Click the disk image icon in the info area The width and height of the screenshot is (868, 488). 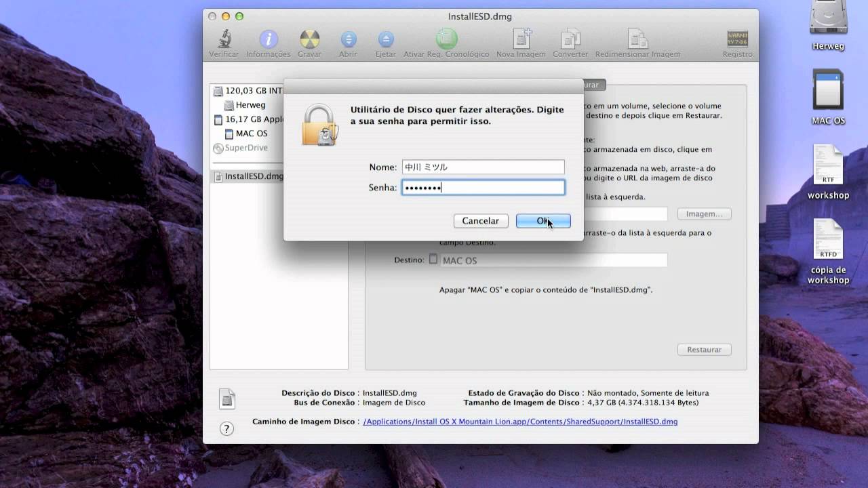[x=227, y=399]
